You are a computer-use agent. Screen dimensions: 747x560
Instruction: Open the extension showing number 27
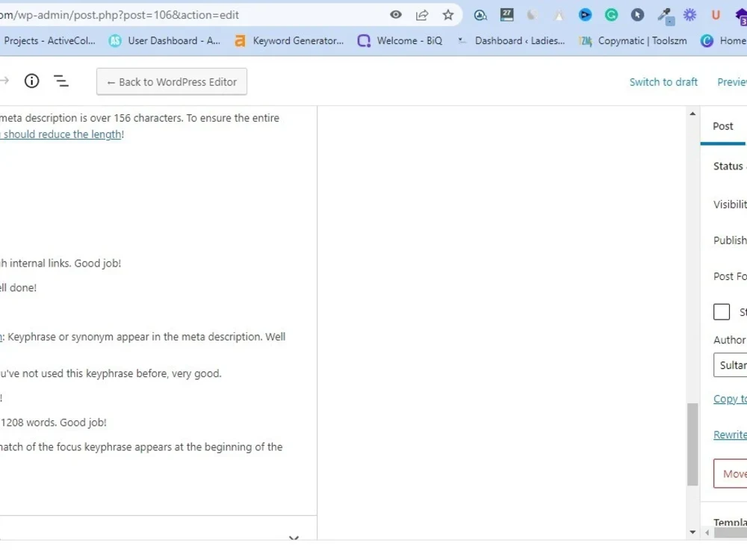(507, 15)
